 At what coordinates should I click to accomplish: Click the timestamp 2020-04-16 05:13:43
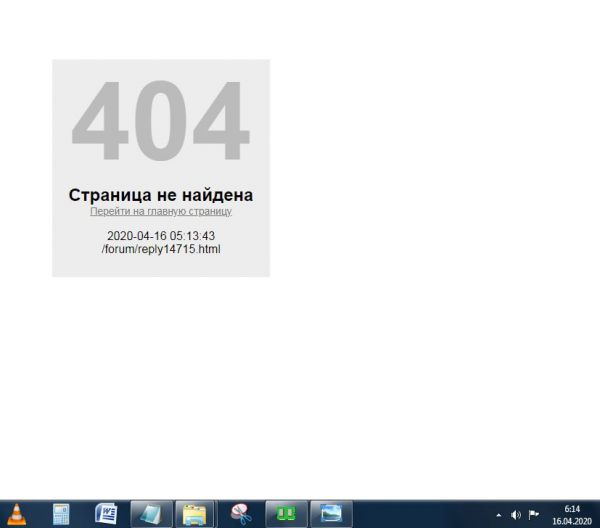[x=161, y=236]
